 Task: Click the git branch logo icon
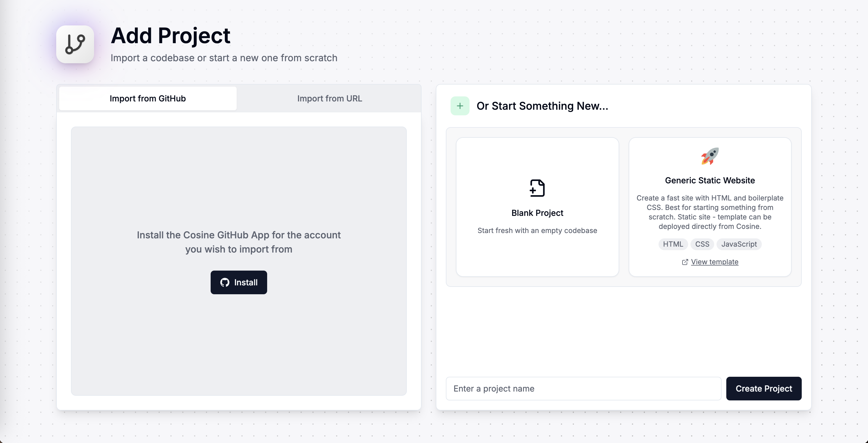pyautogui.click(x=75, y=44)
